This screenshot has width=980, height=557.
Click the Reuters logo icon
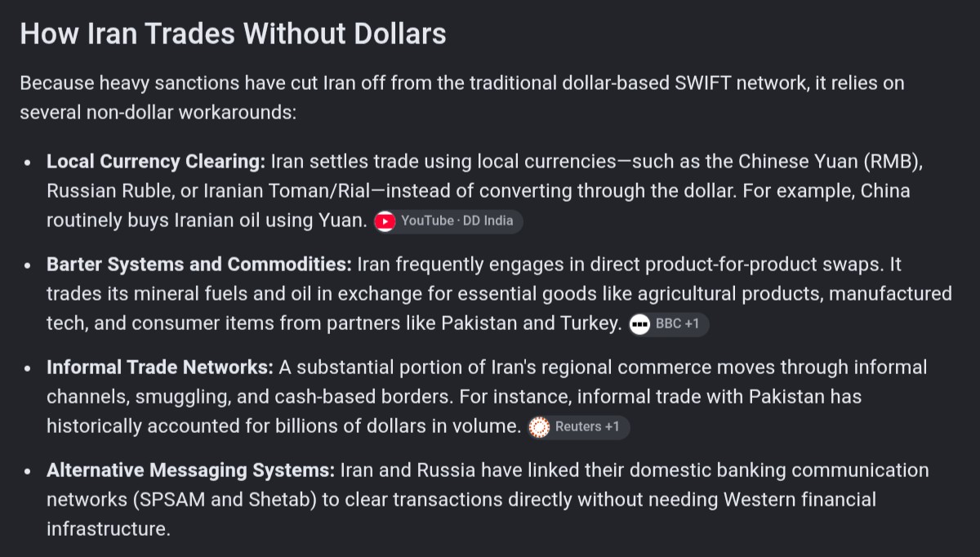pyautogui.click(x=540, y=427)
